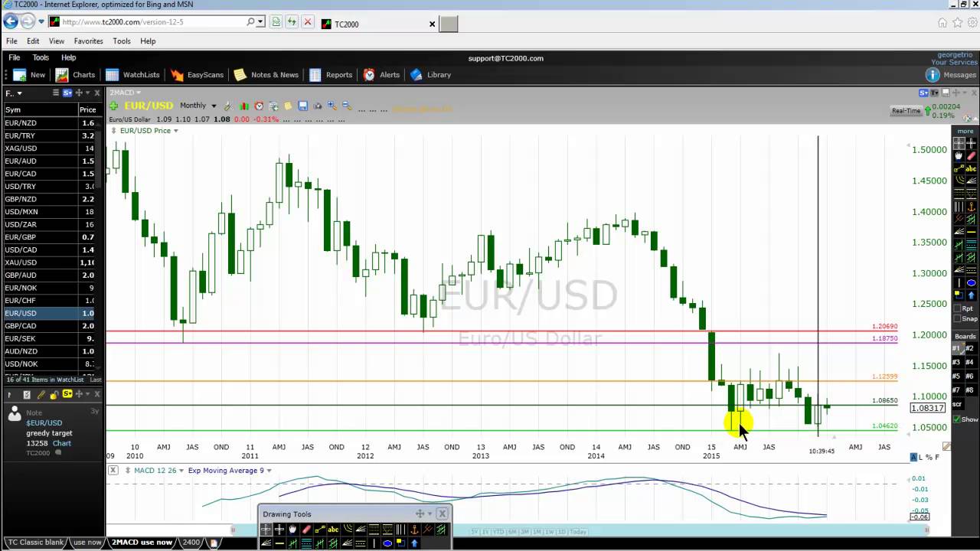
Task: Select board #5
Action: (956, 377)
